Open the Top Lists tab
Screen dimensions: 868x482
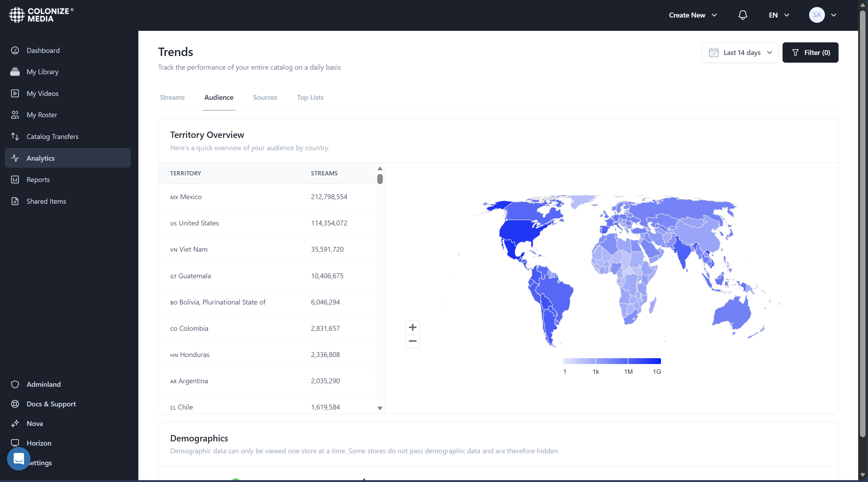point(310,97)
